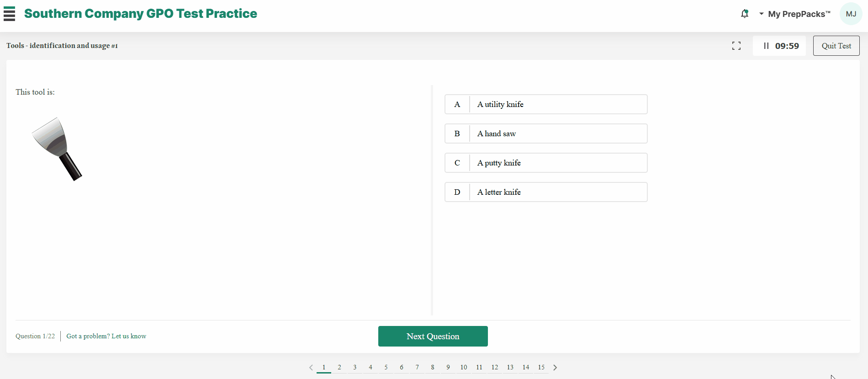Click the Next Question button

(x=433, y=336)
